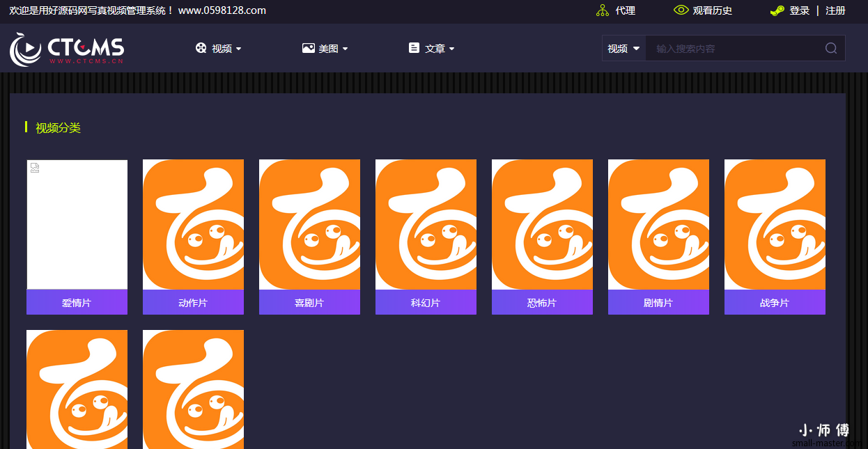The height and width of the screenshot is (449, 868).
Task: Click the www.0598128.com welcome text
Action: (222, 10)
